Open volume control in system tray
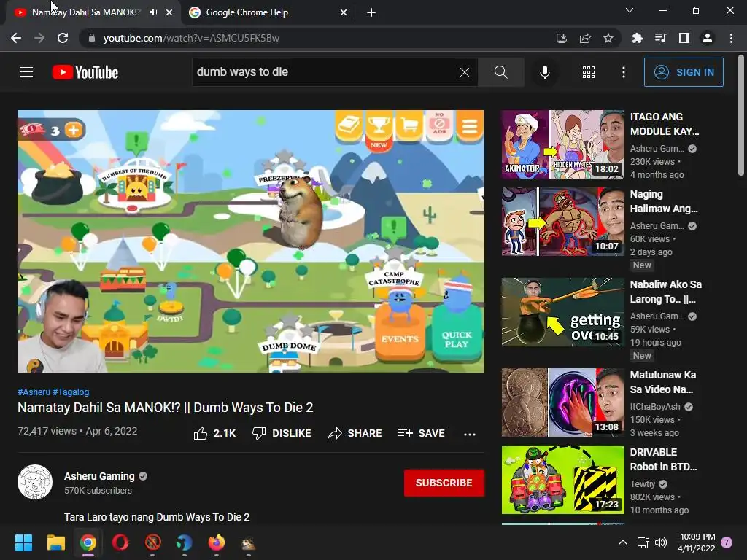Screen dimensions: 747x560 coord(661,542)
